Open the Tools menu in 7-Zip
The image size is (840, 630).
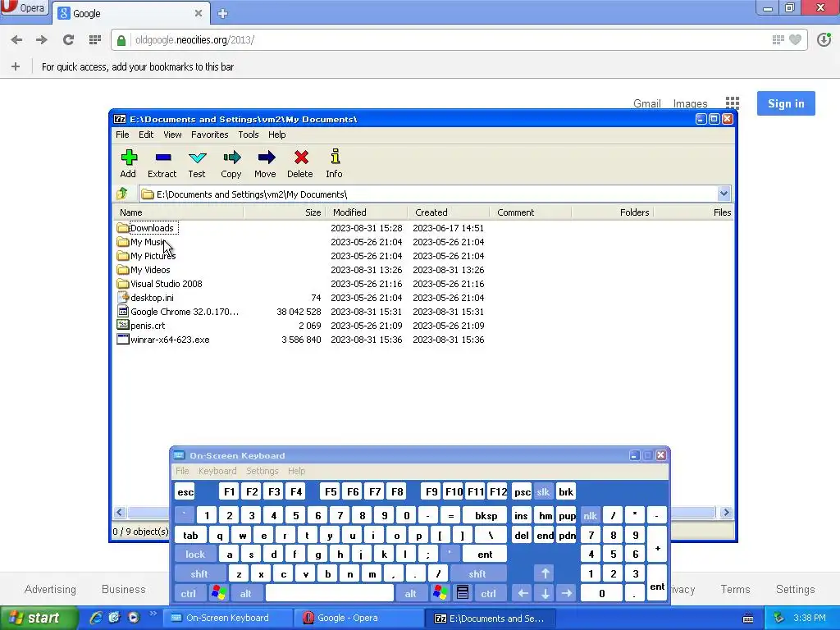249,135
